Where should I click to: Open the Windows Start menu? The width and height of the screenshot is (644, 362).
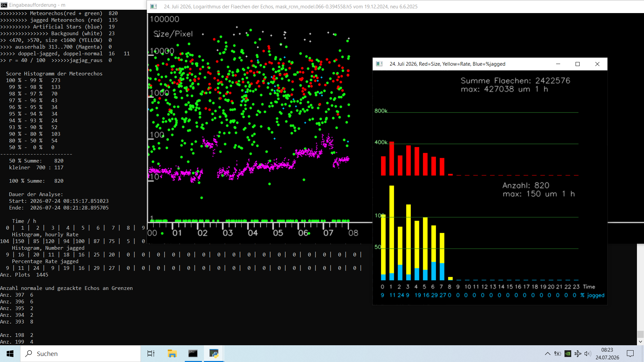tap(10, 354)
